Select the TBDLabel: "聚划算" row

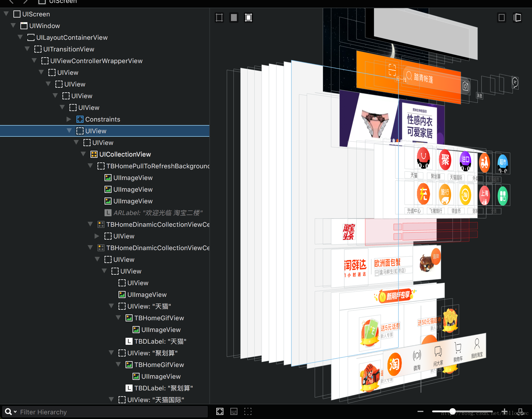(105, 388)
